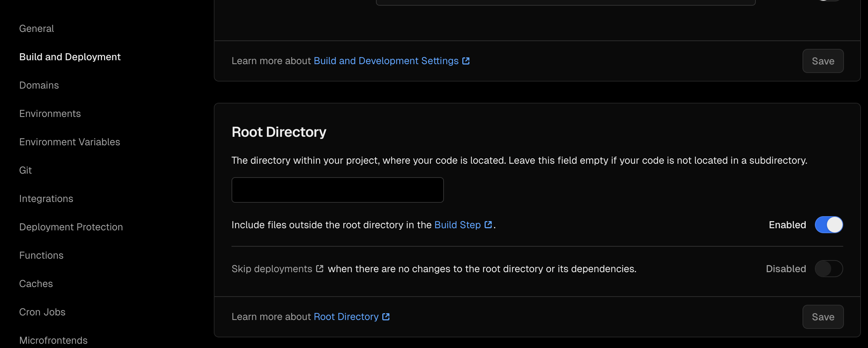Open Cron Jobs settings page

[x=42, y=312]
